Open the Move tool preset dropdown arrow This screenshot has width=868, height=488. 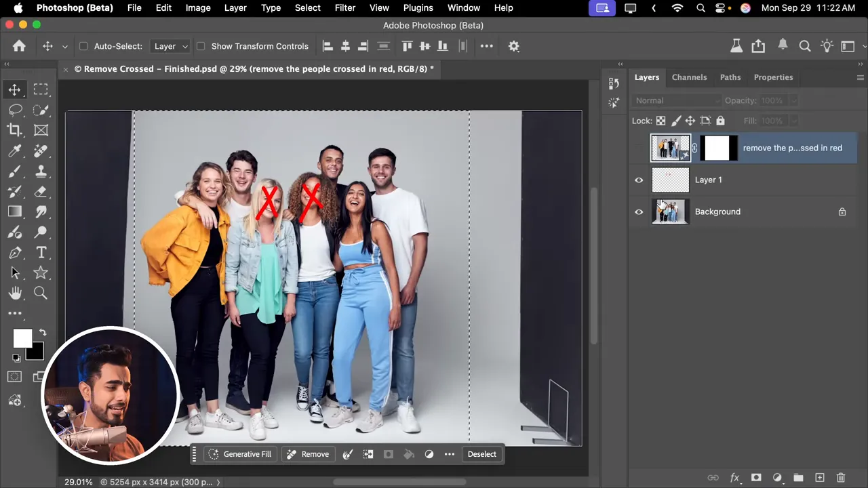(x=64, y=46)
